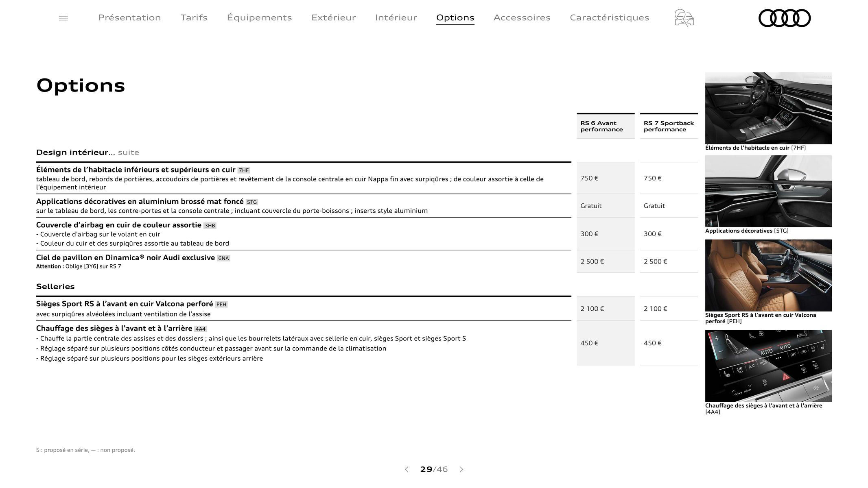Click the 5TG option code badge

252,202
